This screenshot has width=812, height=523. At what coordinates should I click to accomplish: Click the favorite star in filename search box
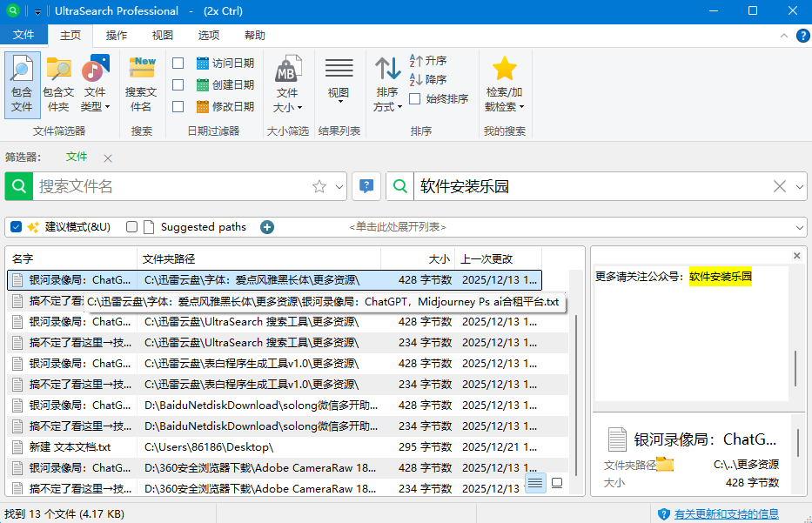click(x=319, y=186)
